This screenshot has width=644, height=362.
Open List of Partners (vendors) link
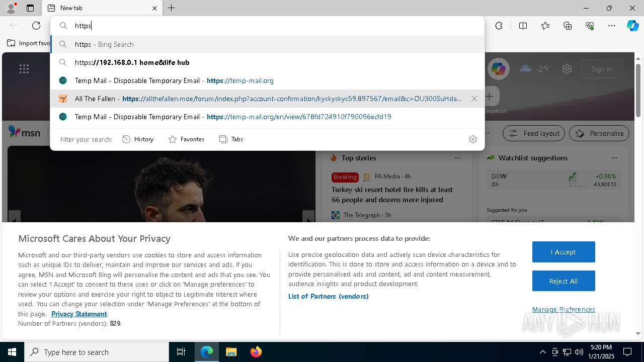329,296
